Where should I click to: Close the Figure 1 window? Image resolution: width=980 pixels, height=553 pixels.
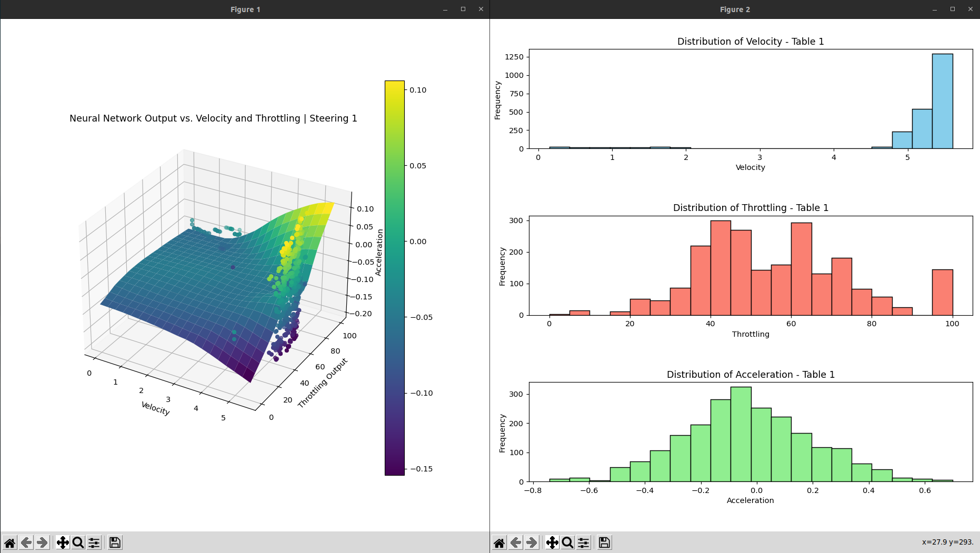(481, 9)
